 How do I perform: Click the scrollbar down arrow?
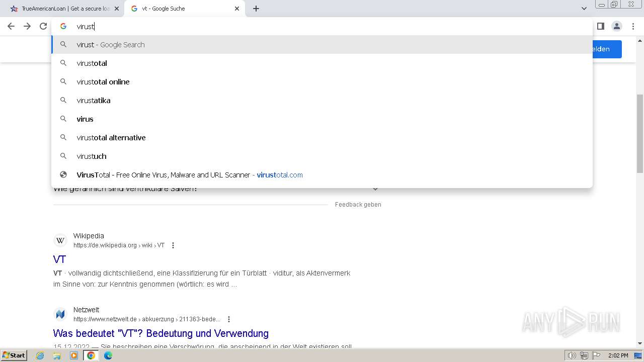point(640,343)
